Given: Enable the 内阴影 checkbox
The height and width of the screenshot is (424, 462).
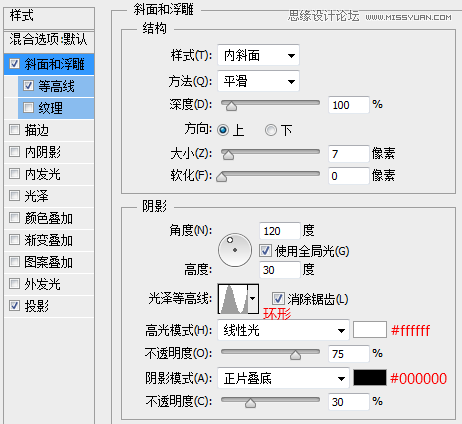Looking at the screenshot, I should point(14,151).
